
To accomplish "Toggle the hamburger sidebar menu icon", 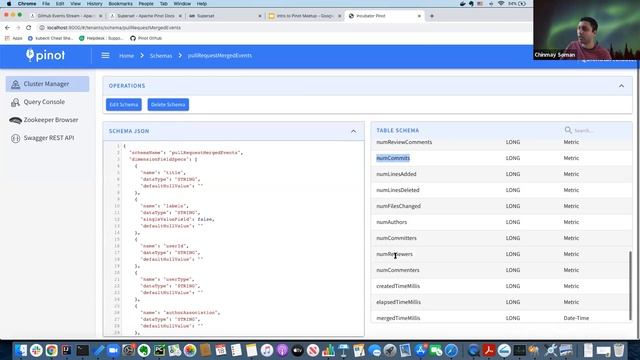I will pyautogui.click(x=105, y=55).
